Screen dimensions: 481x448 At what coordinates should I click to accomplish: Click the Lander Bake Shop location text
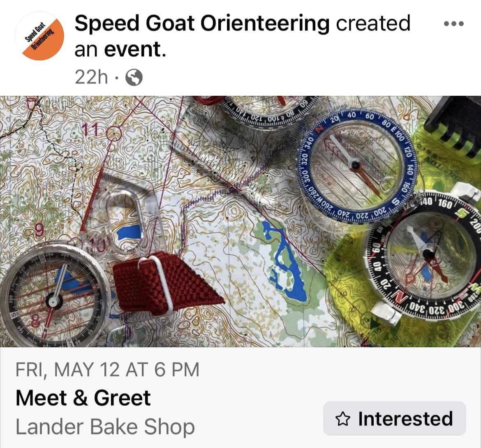point(105,427)
